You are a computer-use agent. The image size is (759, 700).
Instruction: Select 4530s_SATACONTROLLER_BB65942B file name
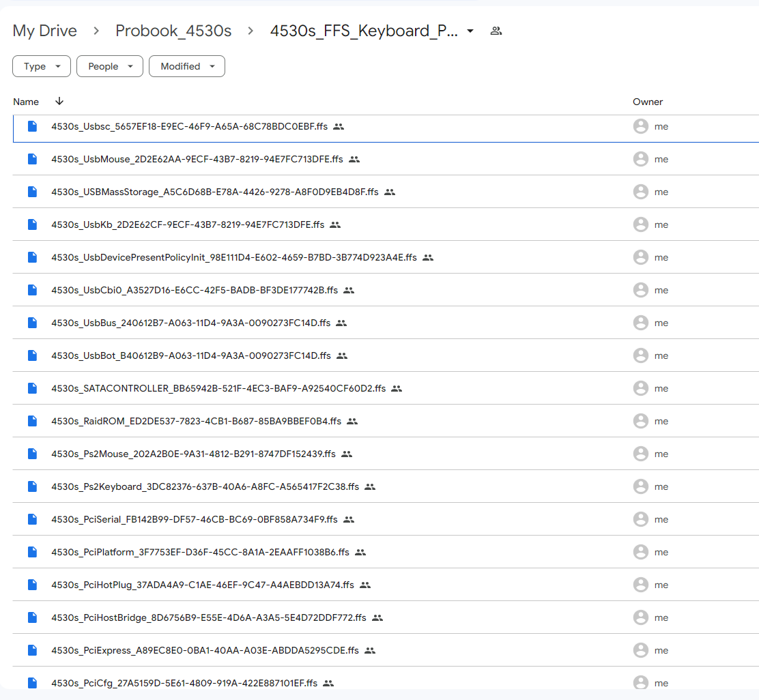[218, 388]
